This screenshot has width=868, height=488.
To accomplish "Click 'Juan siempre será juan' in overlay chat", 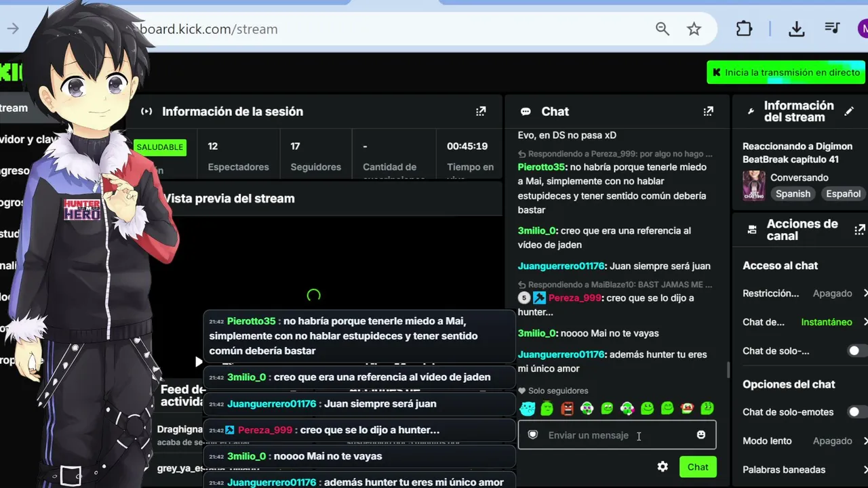I will coord(380,403).
